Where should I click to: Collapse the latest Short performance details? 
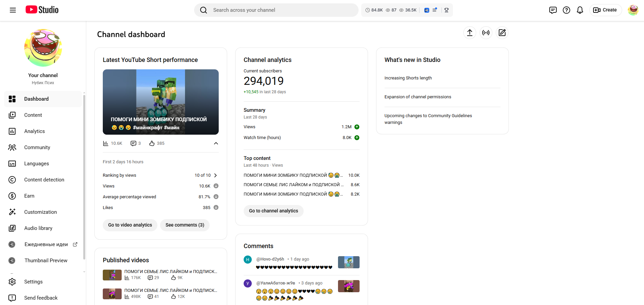tap(216, 143)
